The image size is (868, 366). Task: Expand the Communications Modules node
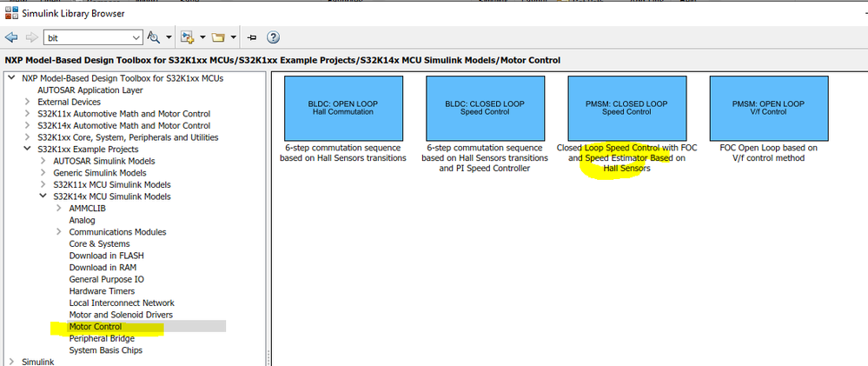click(x=59, y=232)
